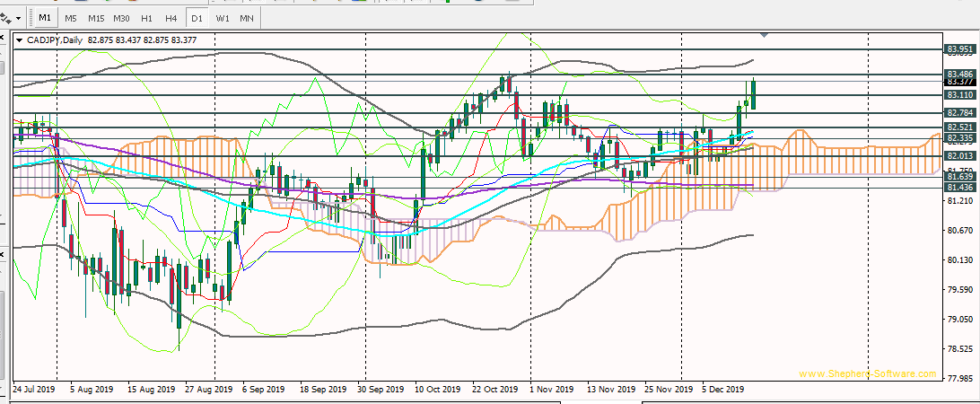The height and width of the screenshot is (404, 980).
Task: Click the toolbar drag handle before M1
Action: 29,18
